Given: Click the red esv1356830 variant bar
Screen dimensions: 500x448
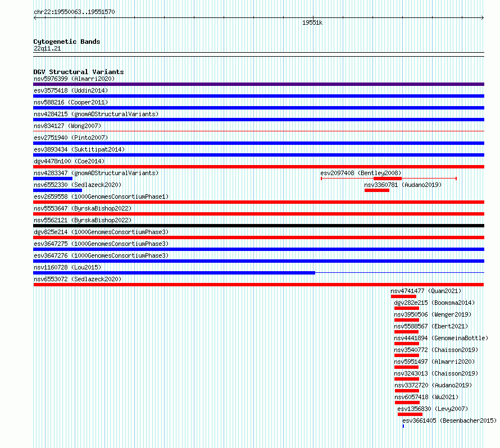Looking at the screenshot, I should [410, 414].
